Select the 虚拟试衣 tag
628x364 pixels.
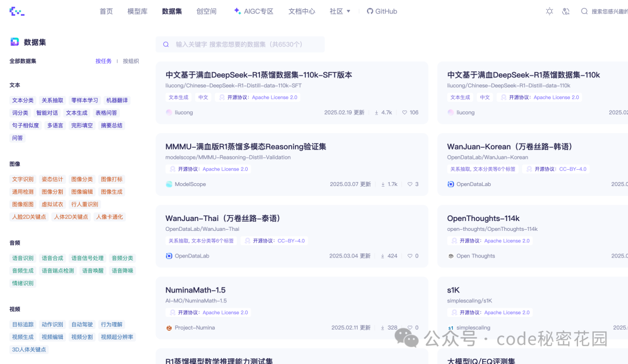(52, 204)
